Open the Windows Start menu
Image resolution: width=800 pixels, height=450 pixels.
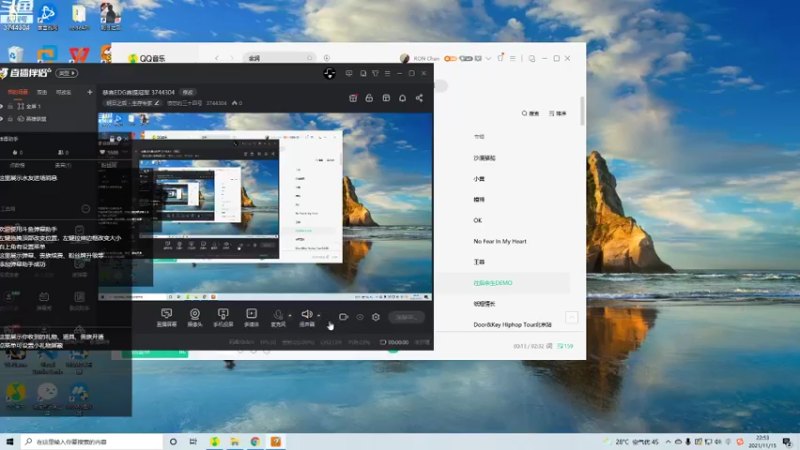click(x=9, y=442)
